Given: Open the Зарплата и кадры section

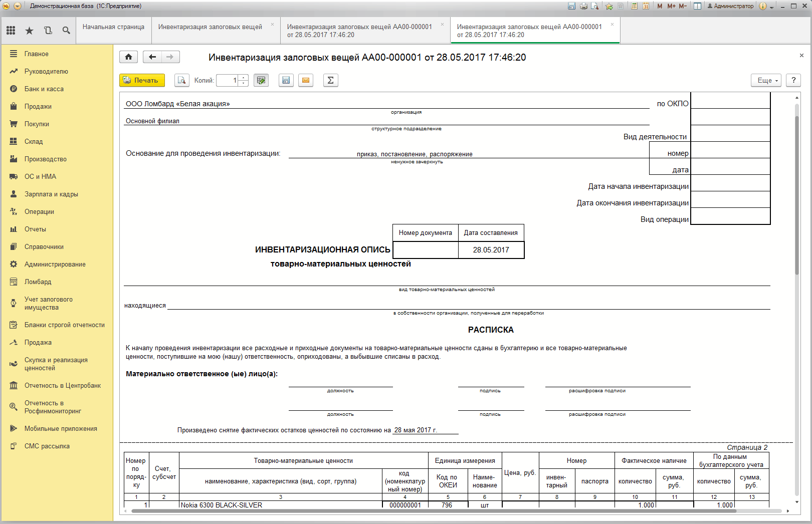Looking at the screenshot, I should click(x=57, y=194).
